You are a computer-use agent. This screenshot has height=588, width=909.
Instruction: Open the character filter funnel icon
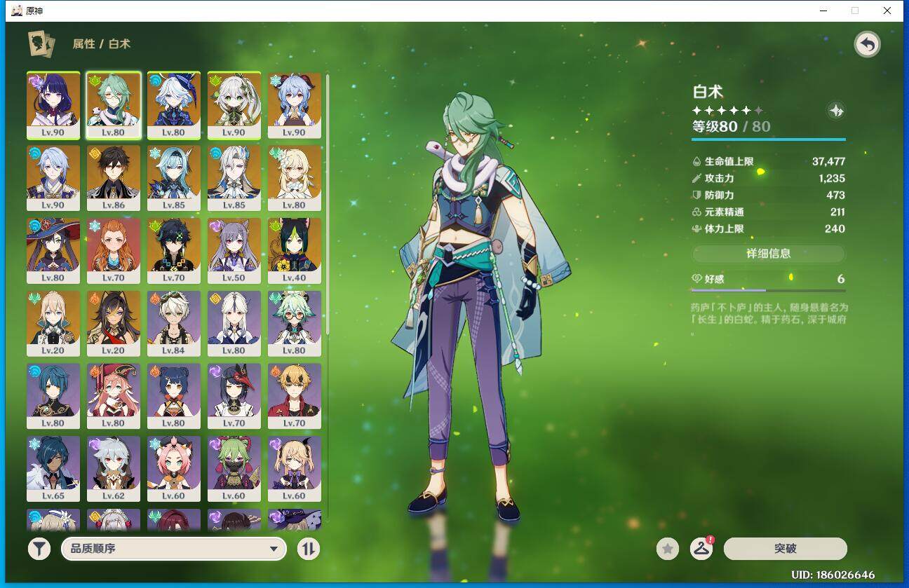39,549
